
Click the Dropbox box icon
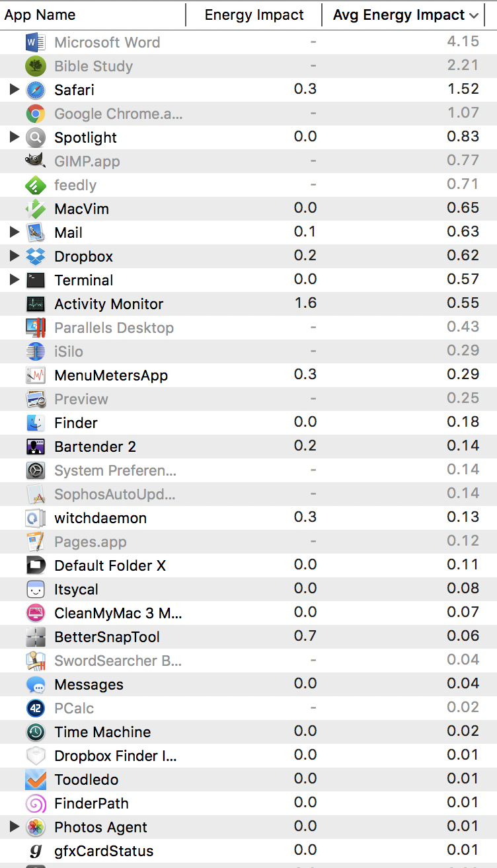35,257
